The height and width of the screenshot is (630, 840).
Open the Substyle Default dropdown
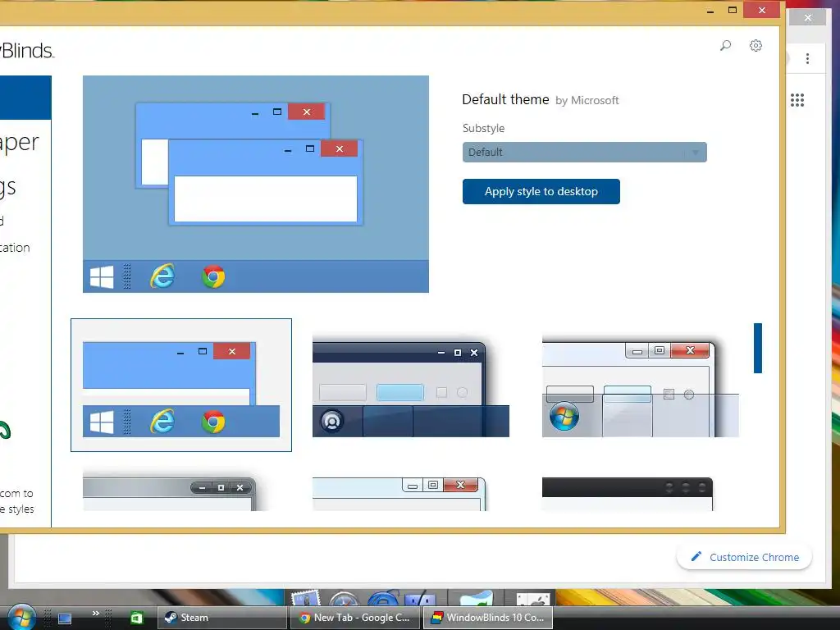coord(584,152)
